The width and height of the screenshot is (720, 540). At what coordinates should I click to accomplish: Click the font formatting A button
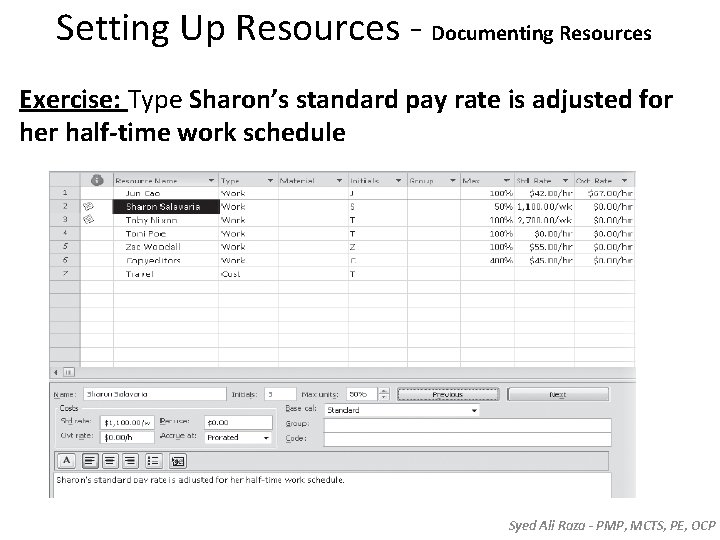(x=67, y=461)
